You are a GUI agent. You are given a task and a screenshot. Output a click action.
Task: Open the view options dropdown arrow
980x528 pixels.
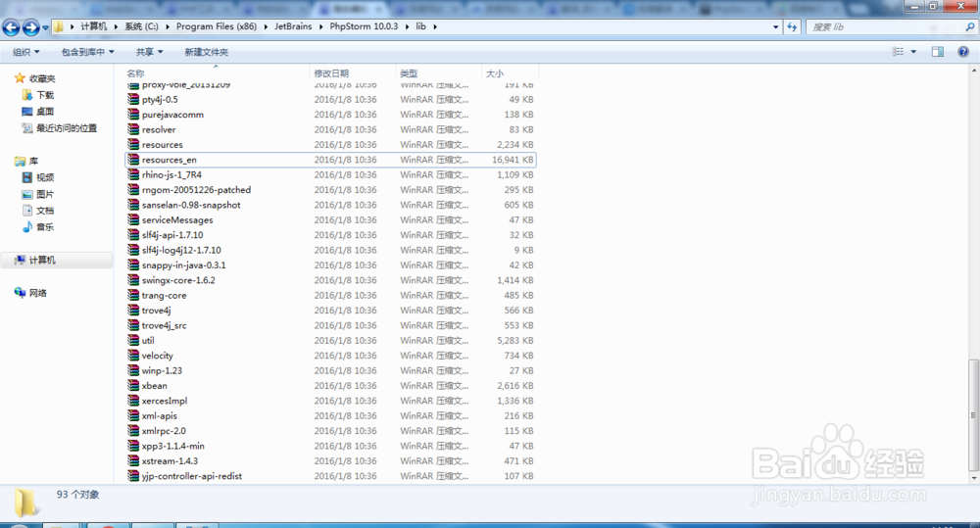(x=913, y=52)
